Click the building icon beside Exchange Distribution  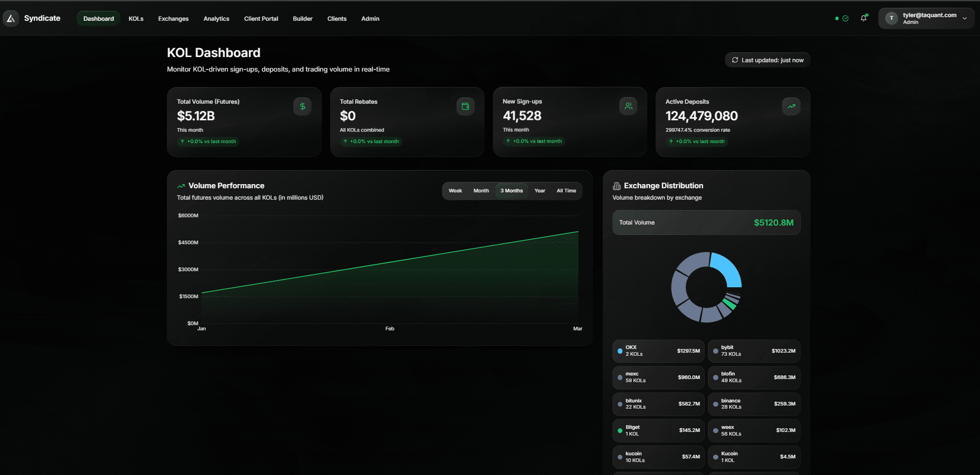pos(616,186)
